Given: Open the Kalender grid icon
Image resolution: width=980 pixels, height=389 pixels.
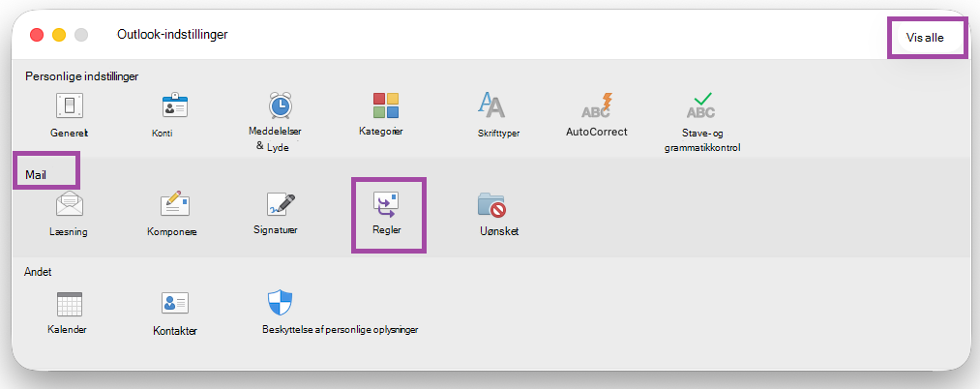Looking at the screenshot, I should (x=70, y=304).
